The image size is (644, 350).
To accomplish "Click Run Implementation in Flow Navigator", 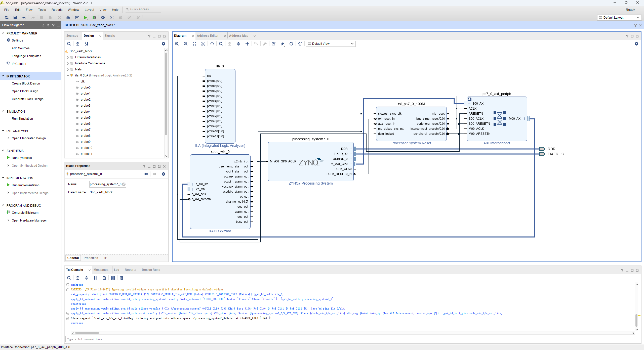I will coord(26,185).
